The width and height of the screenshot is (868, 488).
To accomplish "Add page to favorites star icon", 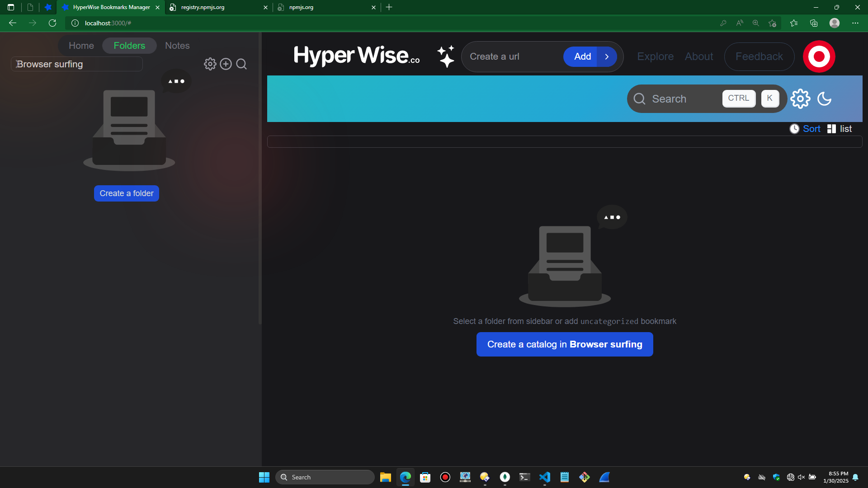I will click(772, 23).
